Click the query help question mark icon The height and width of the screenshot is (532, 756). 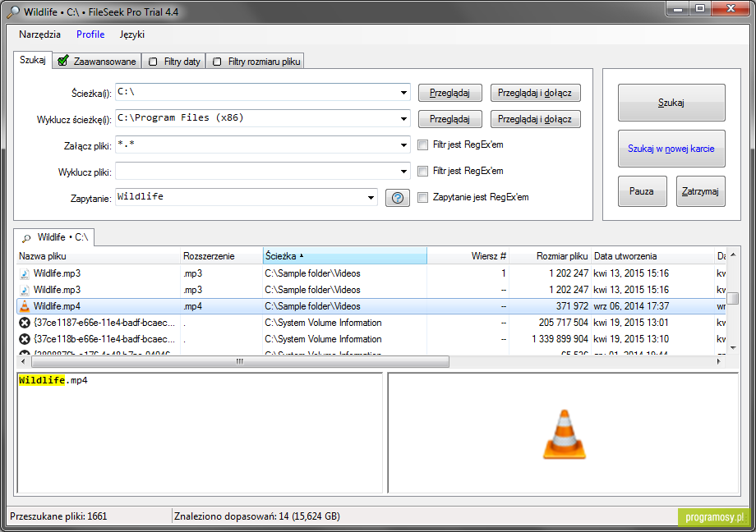(398, 198)
